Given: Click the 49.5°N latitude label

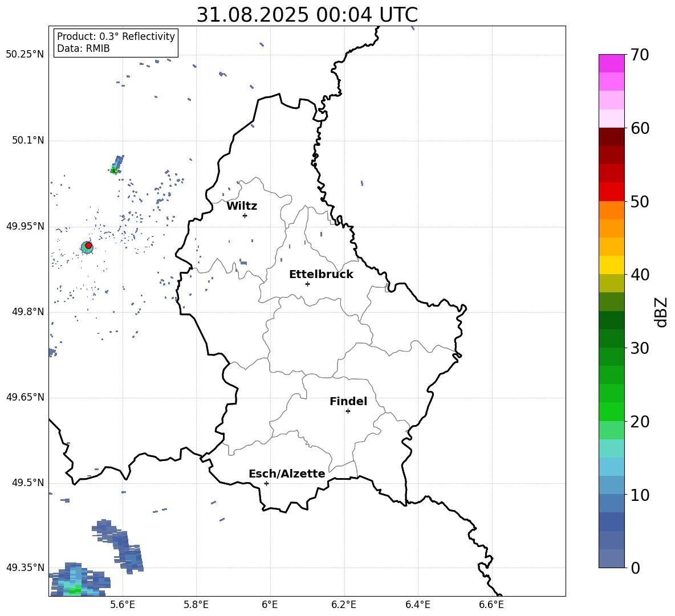Looking at the screenshot, I should [28, 483].
